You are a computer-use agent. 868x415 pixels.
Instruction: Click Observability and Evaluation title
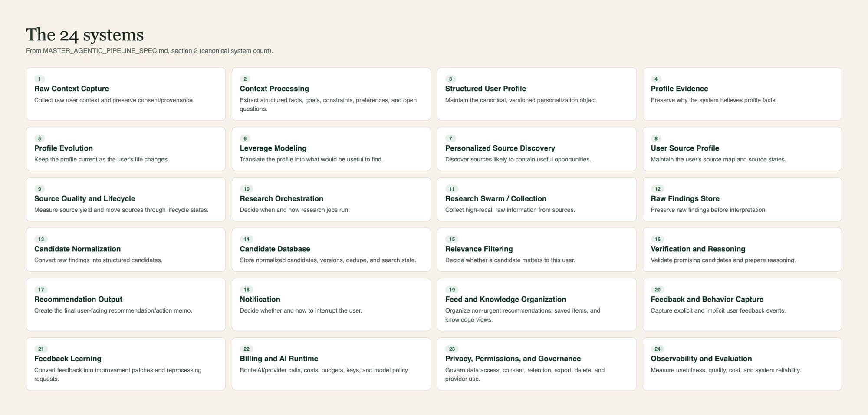(x=701, y=359)
